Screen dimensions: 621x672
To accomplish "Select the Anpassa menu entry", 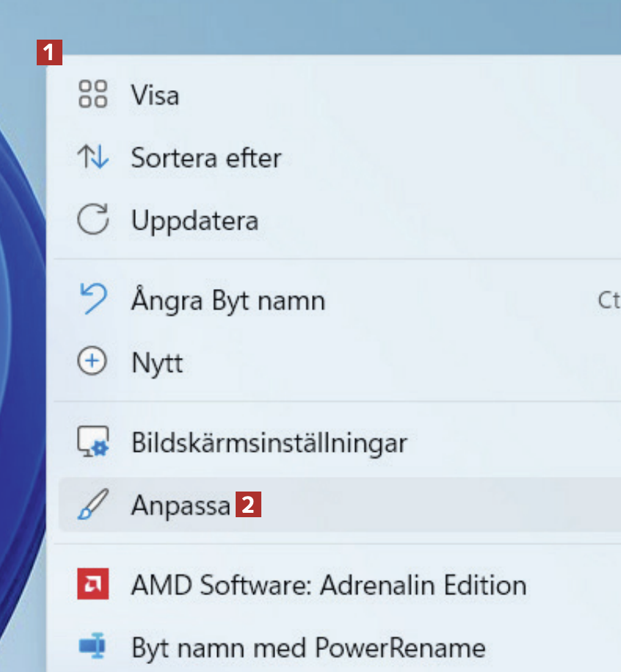I will tap(181, 505).
